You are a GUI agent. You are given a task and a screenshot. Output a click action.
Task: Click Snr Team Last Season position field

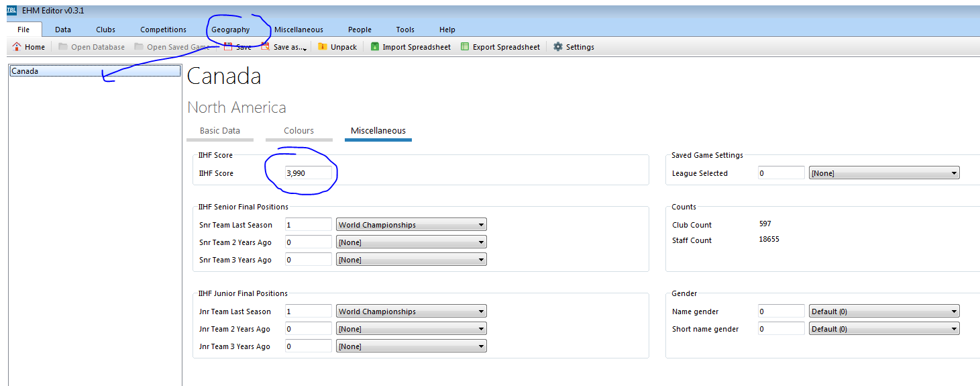tap(309, 225)
